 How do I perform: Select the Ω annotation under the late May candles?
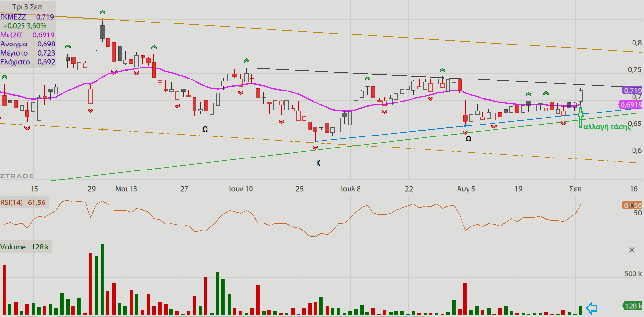[x=205, y=129]
